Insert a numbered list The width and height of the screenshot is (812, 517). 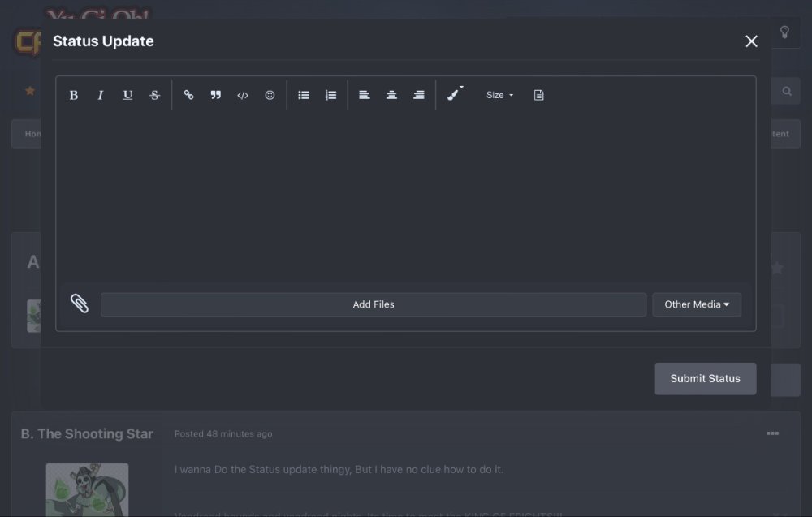coord(330,95)
